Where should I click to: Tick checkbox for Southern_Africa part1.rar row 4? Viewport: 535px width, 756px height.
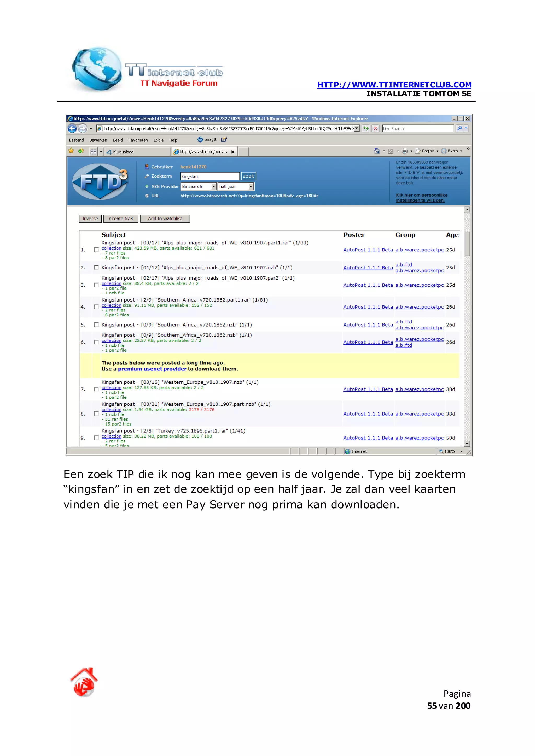[x=96, y=307]
